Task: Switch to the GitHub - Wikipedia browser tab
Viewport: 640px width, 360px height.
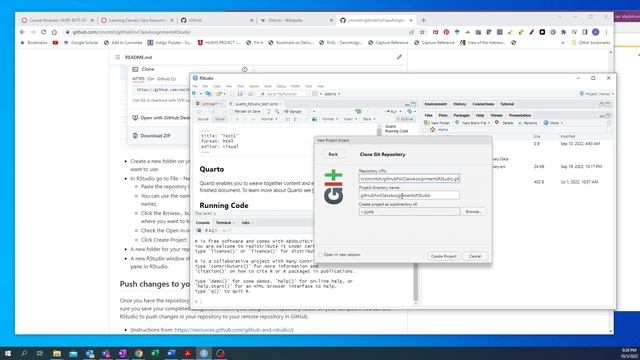Action: click(297, 20)
